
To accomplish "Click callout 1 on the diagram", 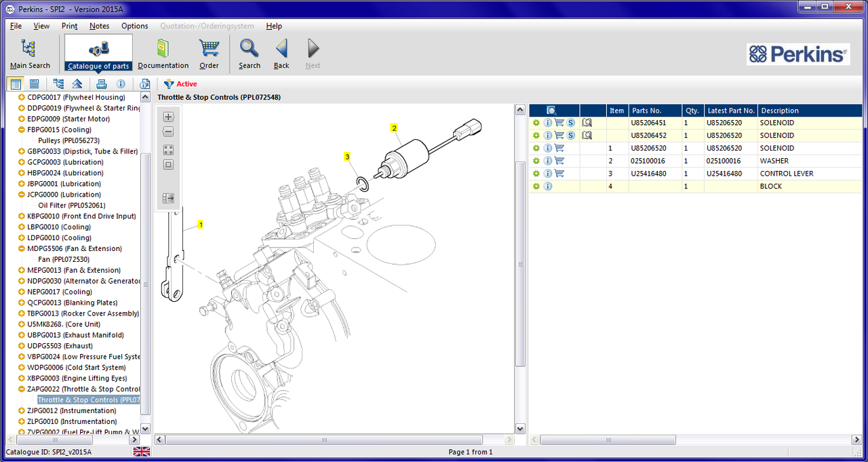I will pyautogui.click(x=201, y=224).
